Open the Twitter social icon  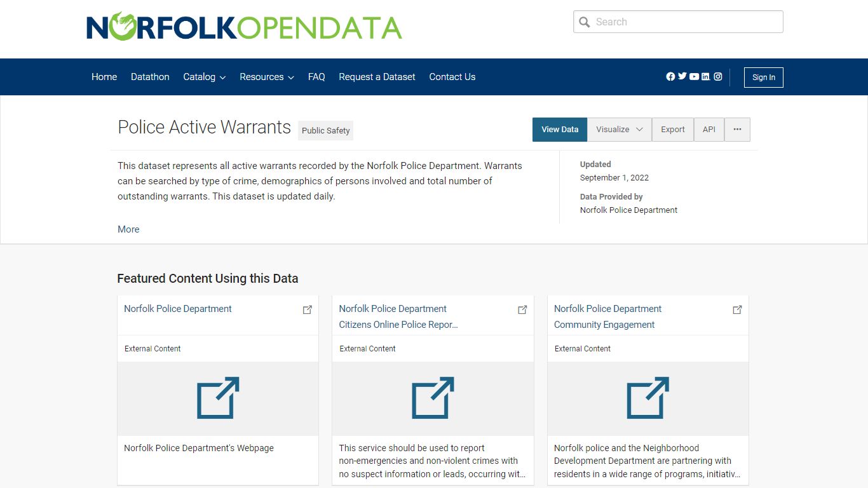[682, 76]
